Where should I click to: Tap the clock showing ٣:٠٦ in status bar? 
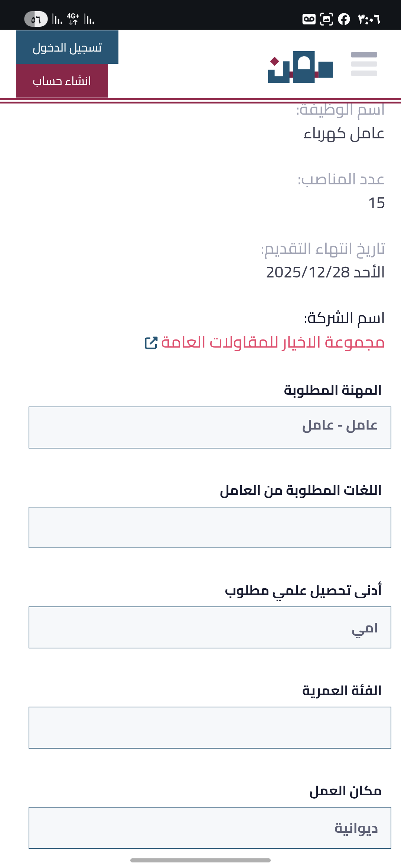pos(369,19)
